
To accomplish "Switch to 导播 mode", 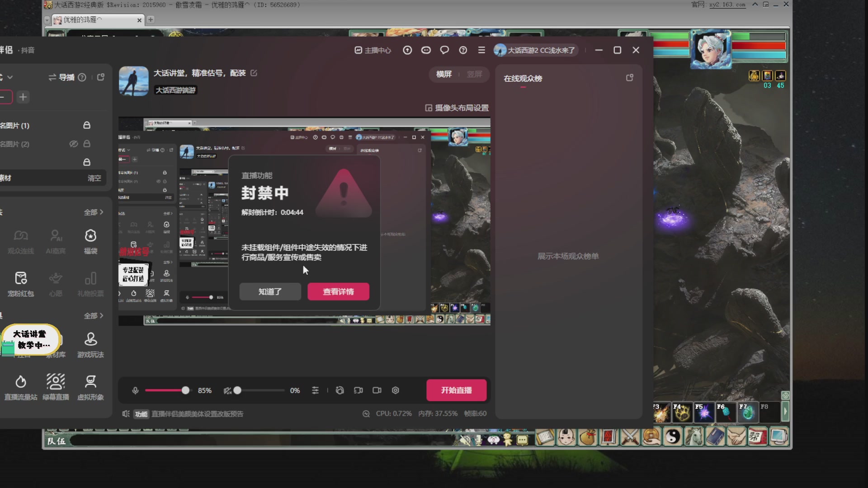I will click(x=61, y=77).
